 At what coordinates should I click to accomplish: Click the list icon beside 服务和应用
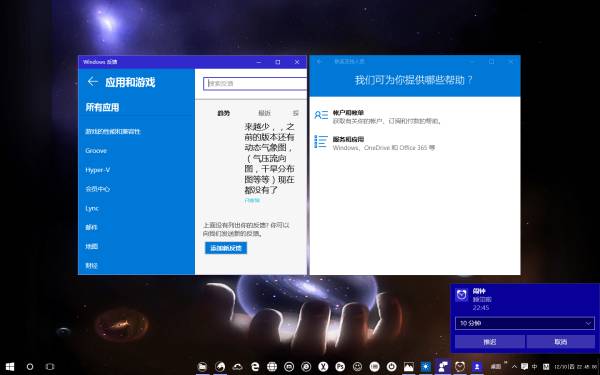[321, 142]
